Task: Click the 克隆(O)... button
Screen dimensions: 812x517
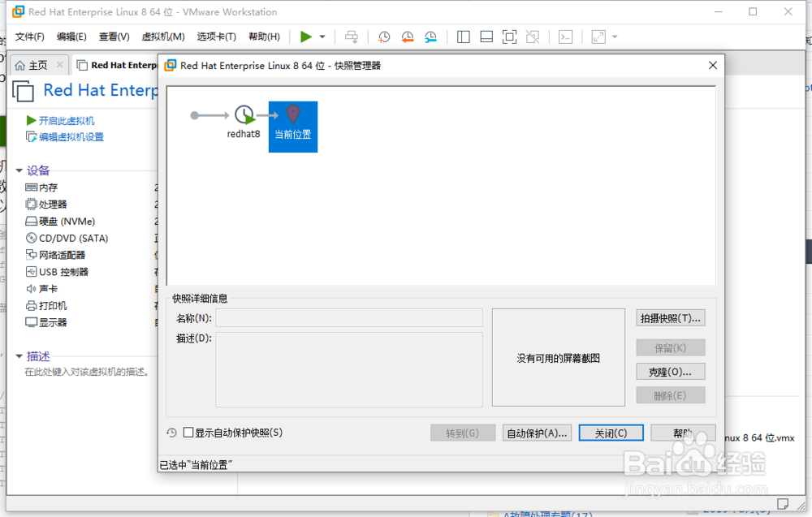Action: click(x=670, y=372)
